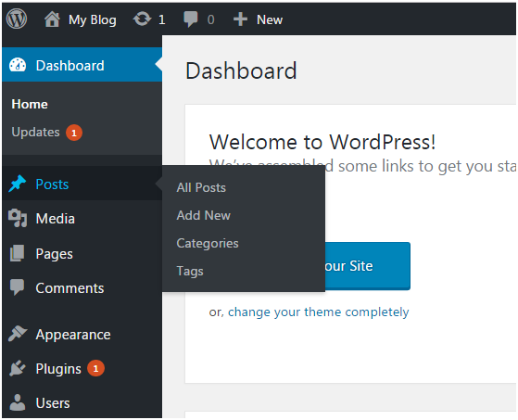This screenshot has width=518, height=420.
Task: Click the home icon beside My Blog
Action: click(52, 19)
